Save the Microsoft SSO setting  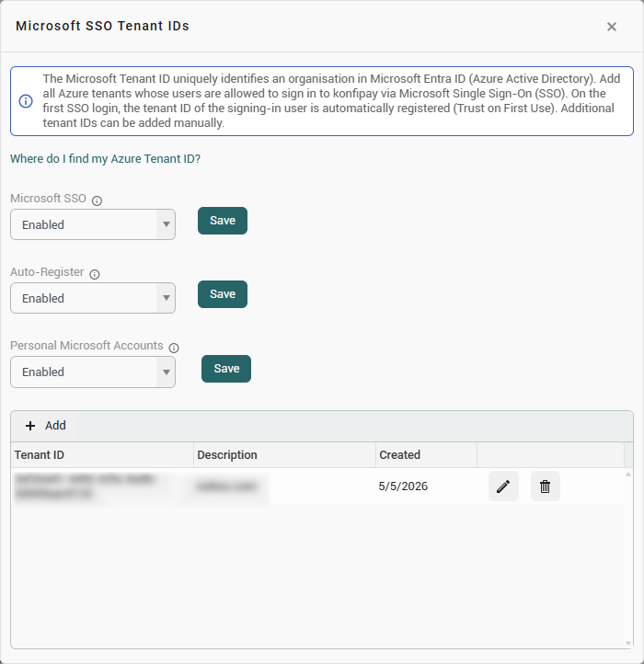(x=223, y=221)
